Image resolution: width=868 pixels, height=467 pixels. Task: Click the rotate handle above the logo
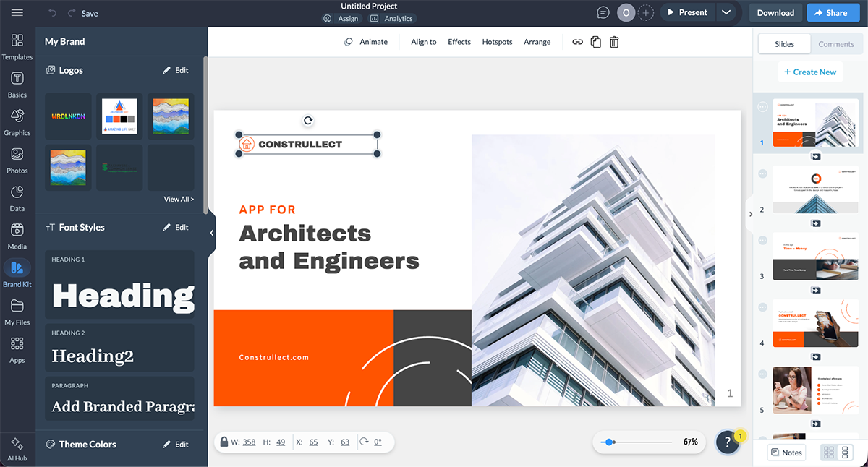[x=308, y=121]
